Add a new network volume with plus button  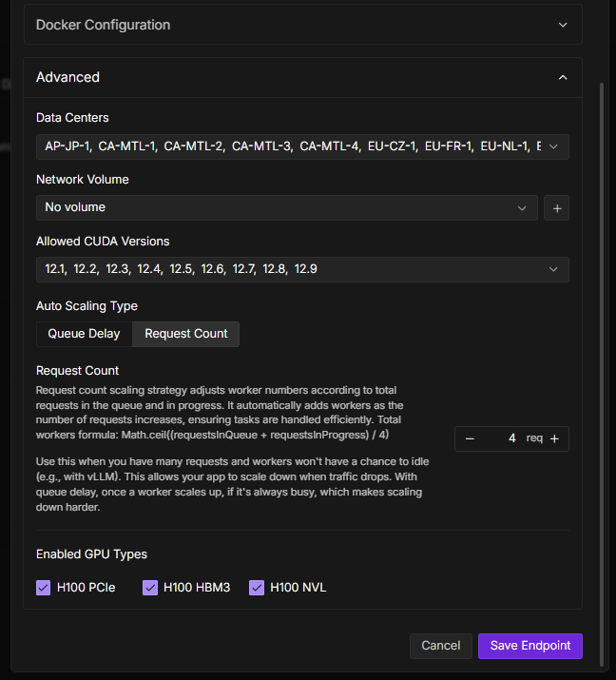[x=557, y=208]
